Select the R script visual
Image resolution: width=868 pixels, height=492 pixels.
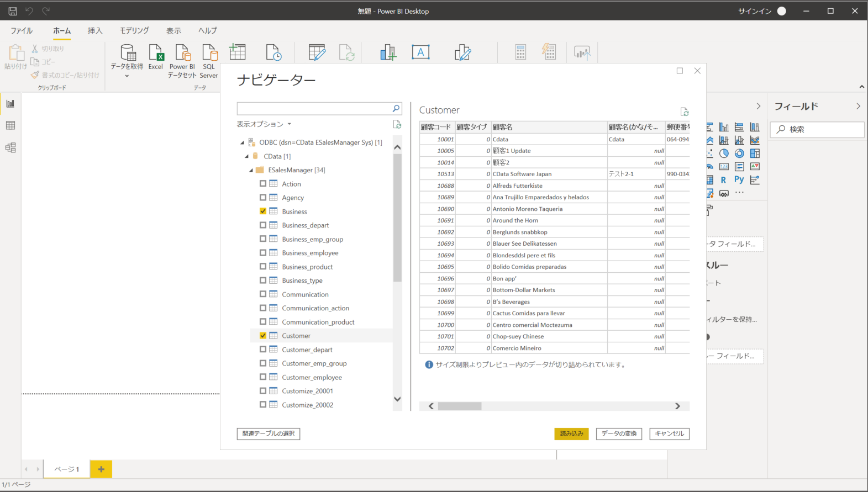[724, 180]
